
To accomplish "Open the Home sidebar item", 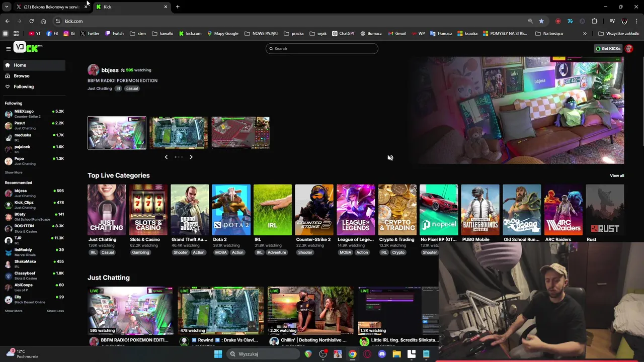I will click(x=33, y=65).
